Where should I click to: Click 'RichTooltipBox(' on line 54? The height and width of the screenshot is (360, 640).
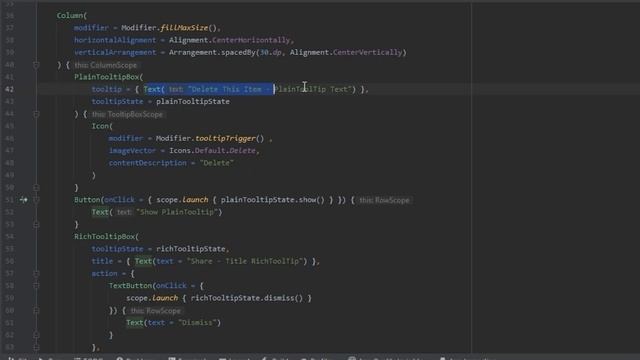107,236
